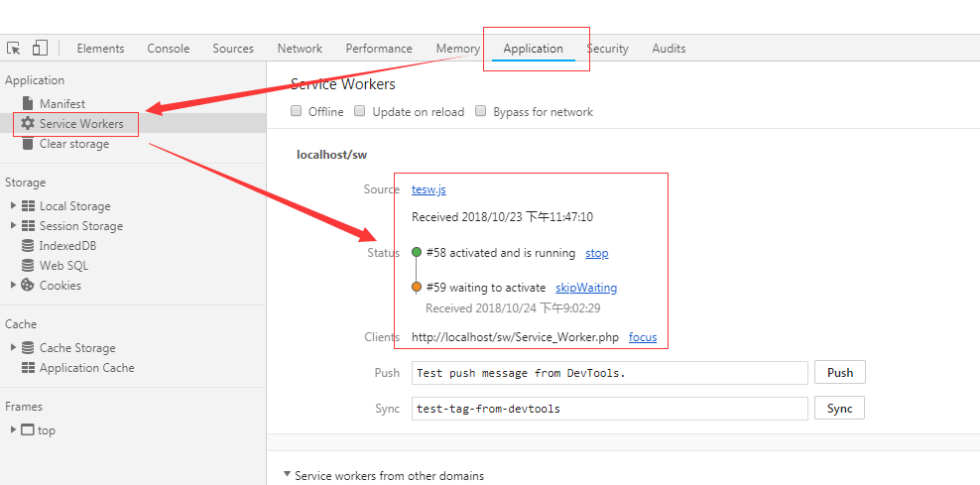Click the Push message input field
The width and height of the screenshot is (980, 485).
pyautogui.click(x=610, y=373)
